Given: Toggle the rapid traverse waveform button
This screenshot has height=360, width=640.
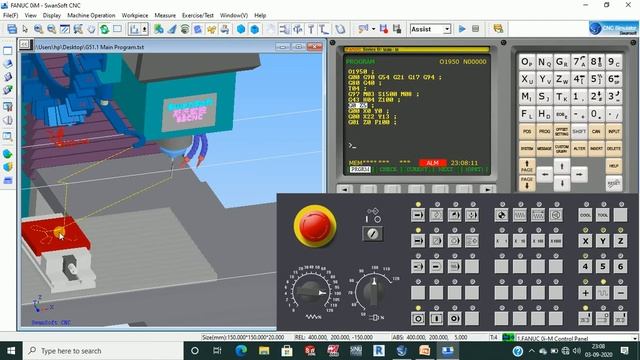Looking at the screenshot, I should [x=603, y=293].
